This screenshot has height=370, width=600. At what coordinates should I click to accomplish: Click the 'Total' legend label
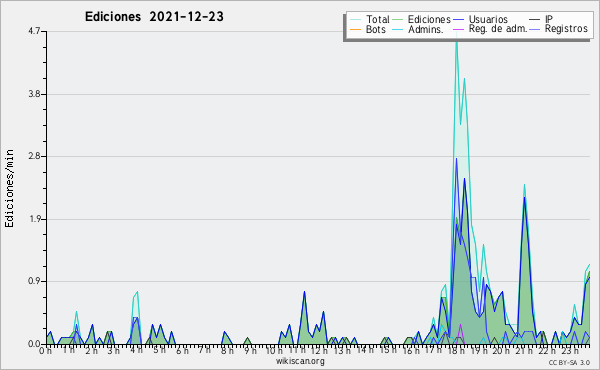[377, 19]
